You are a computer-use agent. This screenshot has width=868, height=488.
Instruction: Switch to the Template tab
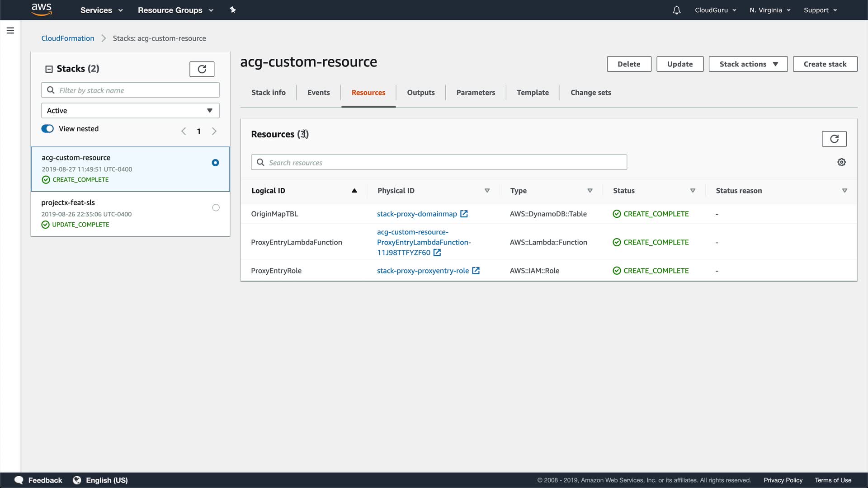[x=533, y=93]
